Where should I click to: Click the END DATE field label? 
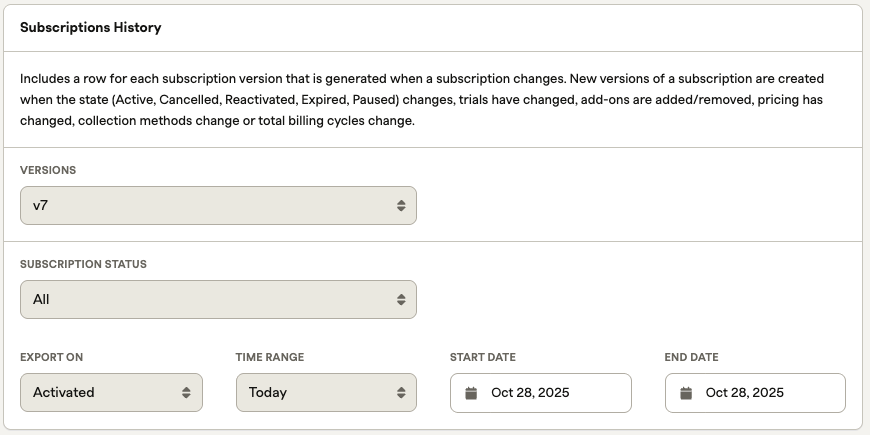point(691,357)
